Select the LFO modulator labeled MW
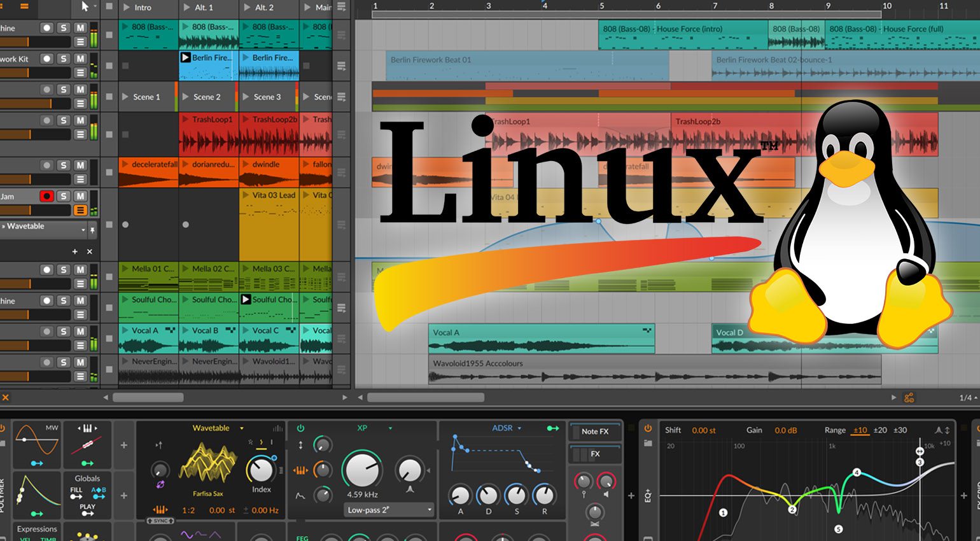 click(37, 444)
